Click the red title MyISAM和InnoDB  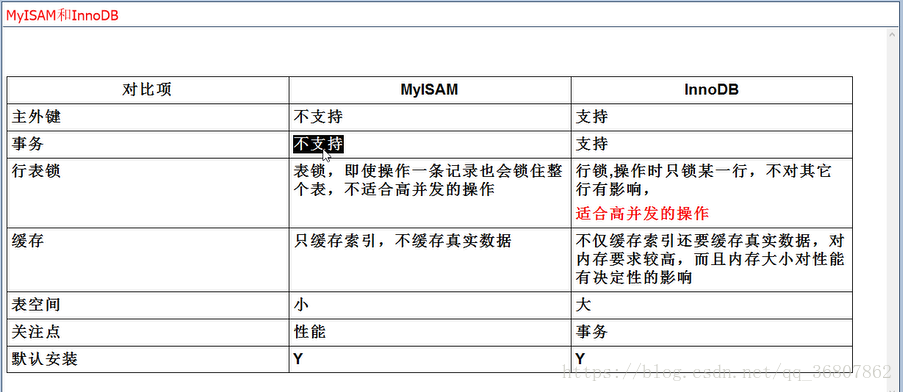click(x=62, y=15)
